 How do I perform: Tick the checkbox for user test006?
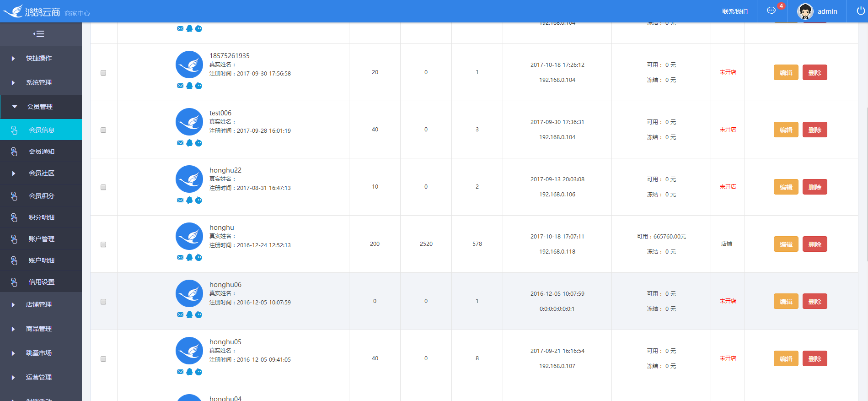(x=103, y=130)
